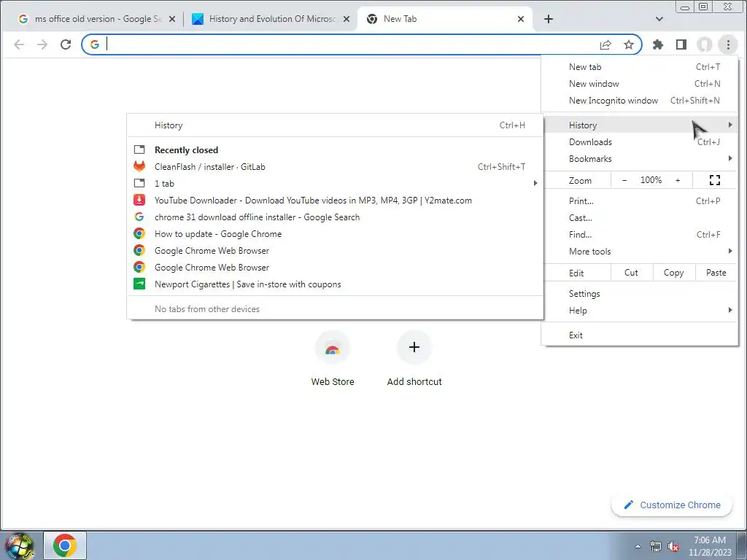Click the Paste button
Image resolution: width=747 pixels, height=560 pixels.
pos(716,273)
